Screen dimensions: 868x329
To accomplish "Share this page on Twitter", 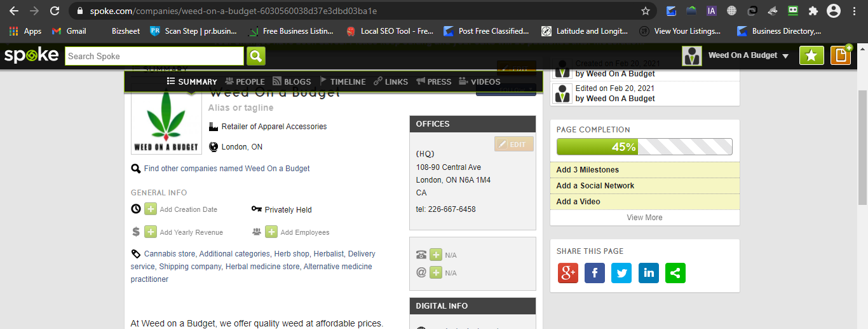I will click(x=621, y=273).
